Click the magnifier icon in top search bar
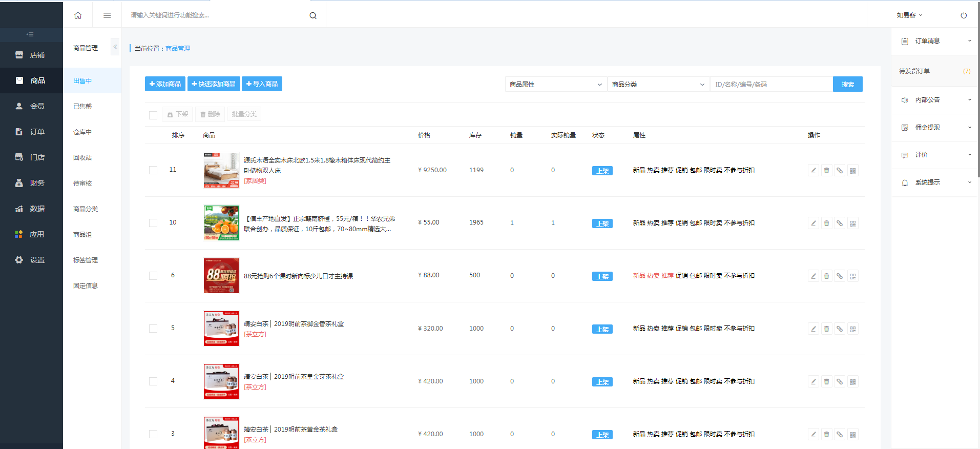The image size is (980, 449). [313, 15]
